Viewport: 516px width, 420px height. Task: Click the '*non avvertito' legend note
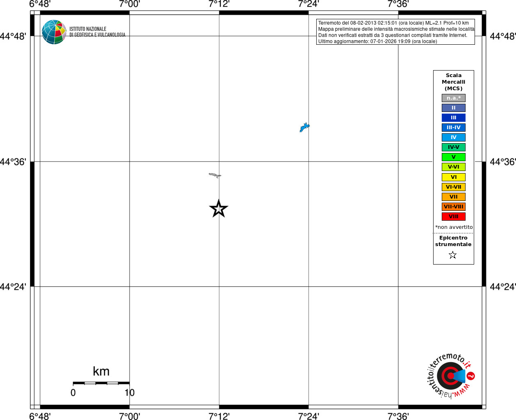coord(454,227)
